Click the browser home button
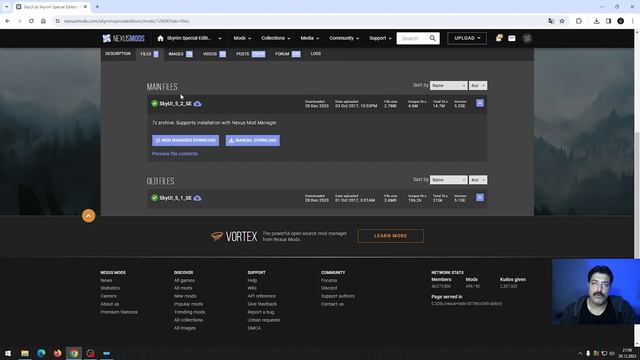 point(43,21)
